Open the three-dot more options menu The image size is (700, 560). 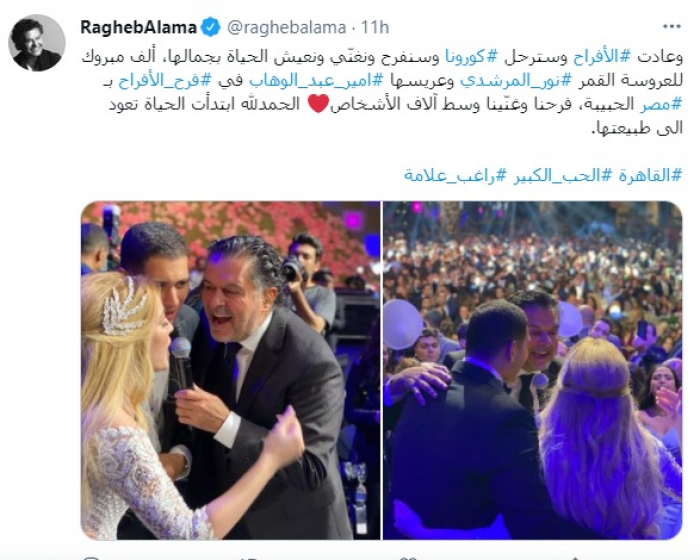tap(671, 27)
